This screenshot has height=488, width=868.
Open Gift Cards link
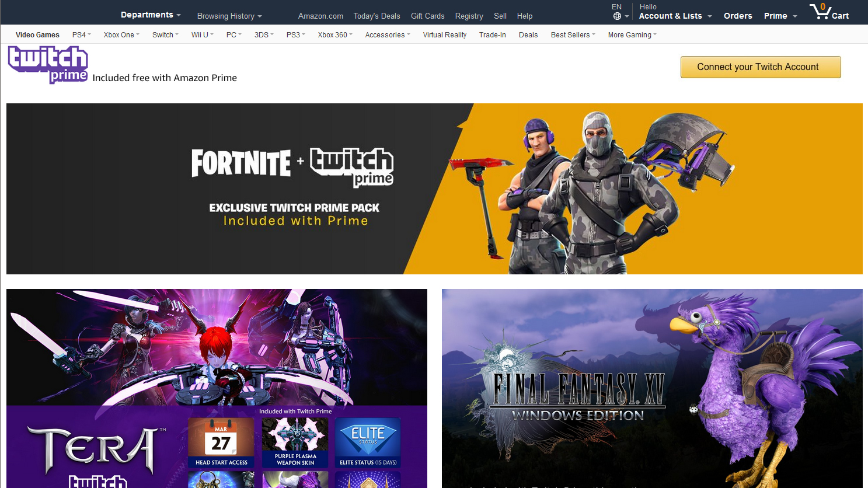click(427, 16)
